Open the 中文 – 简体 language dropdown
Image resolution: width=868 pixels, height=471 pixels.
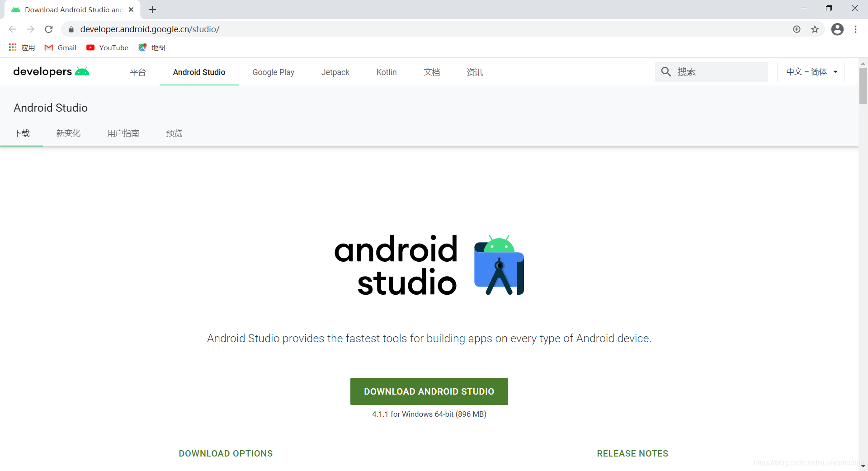tap(811, 72)
